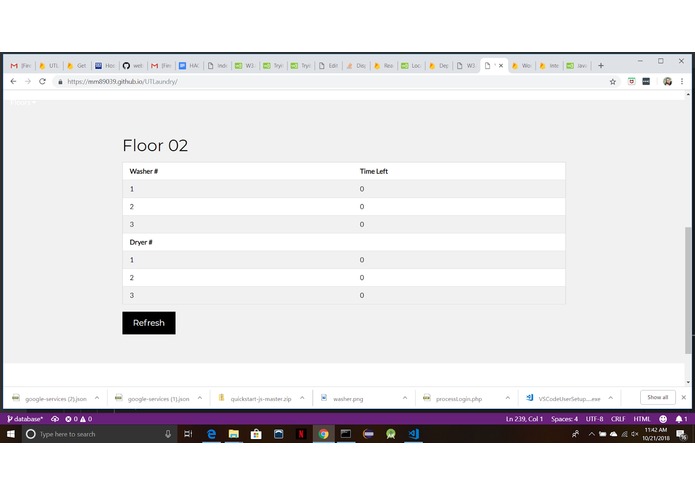
Task: Switch to the Edit tab
Action: click(x=328, y=66)
